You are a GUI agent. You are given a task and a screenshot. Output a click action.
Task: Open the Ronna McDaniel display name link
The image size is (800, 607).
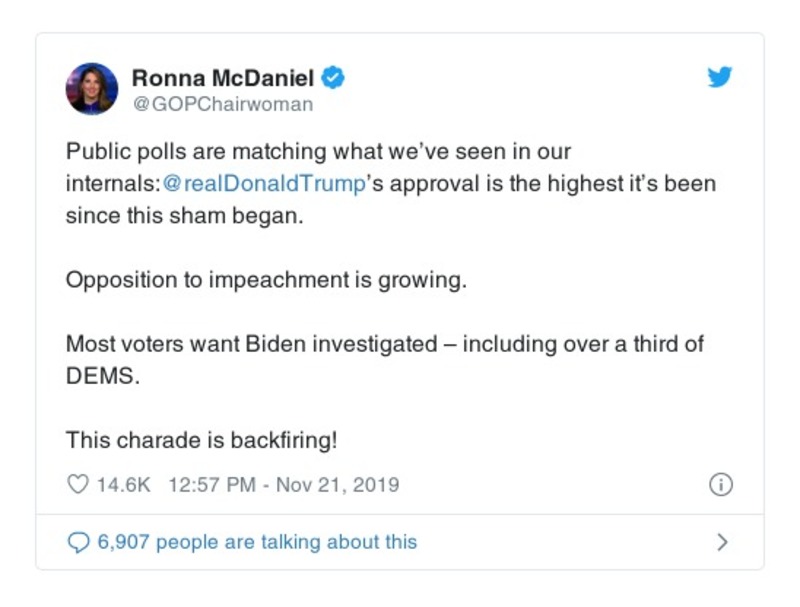[x=222, y=78]
